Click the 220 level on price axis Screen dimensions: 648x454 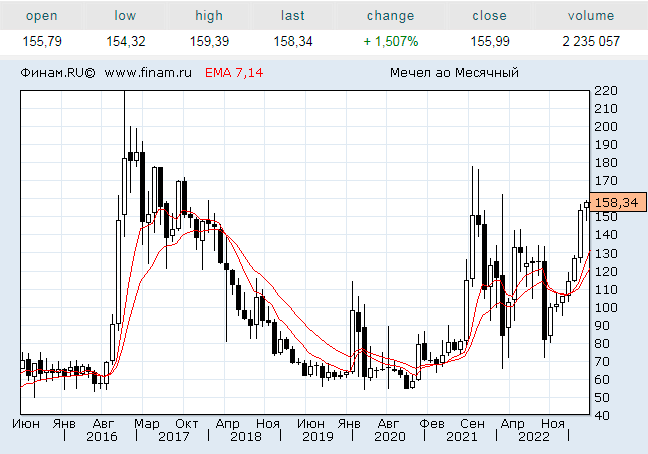(605, 91)
